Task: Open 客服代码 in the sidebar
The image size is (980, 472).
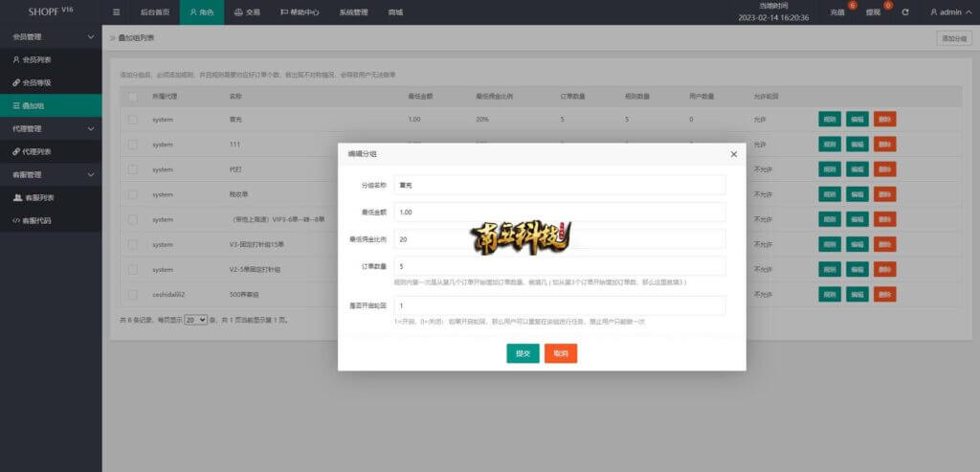Action: (51, 221)
